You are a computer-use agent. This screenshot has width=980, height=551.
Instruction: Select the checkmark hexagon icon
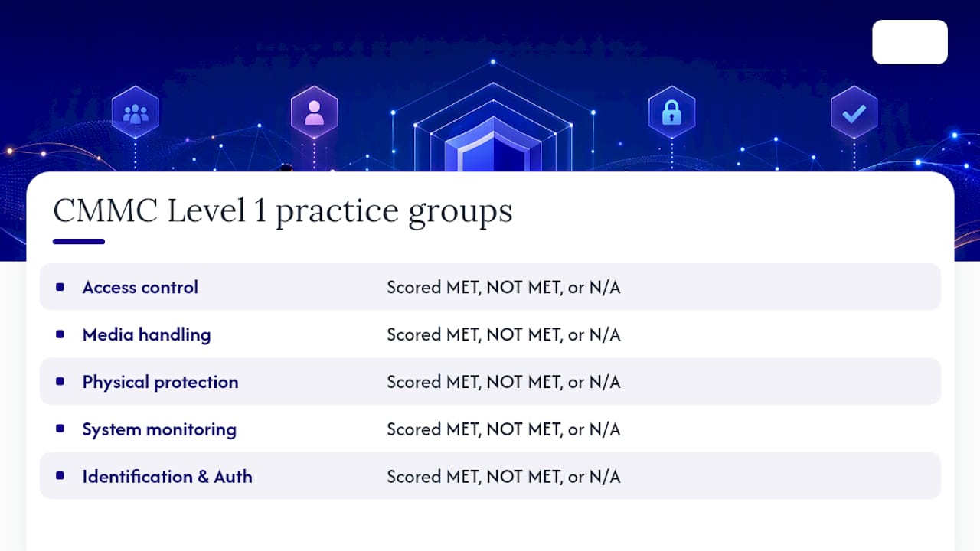coord(854,112)
